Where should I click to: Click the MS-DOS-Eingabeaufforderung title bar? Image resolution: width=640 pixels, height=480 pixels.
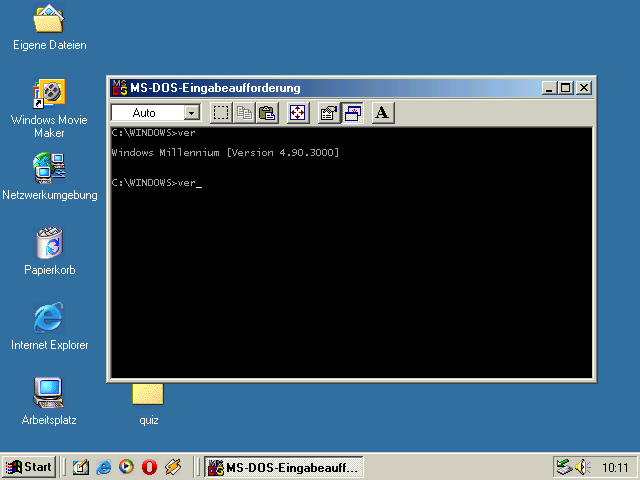[x=352, y=88]
